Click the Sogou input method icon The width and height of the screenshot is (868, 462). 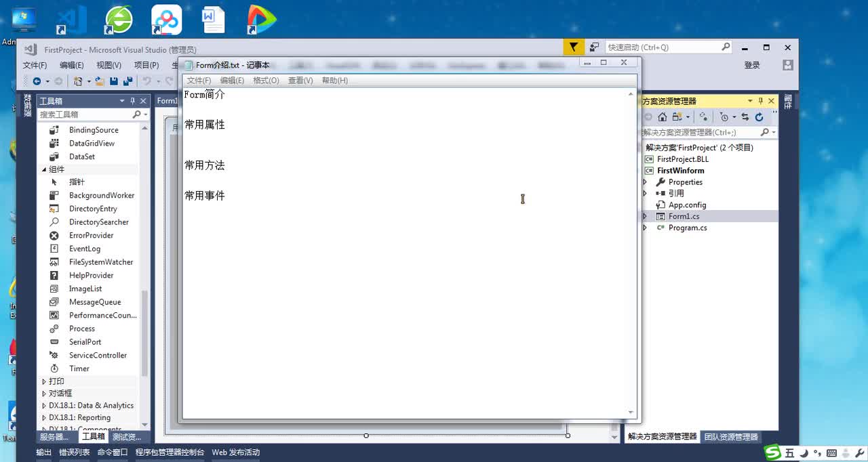(x=773, y=453)
